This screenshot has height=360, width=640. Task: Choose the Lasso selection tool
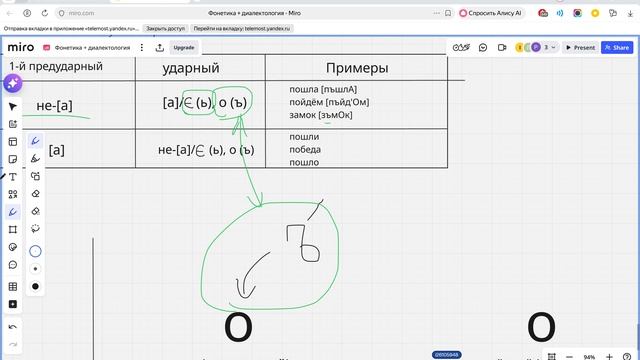tap(36, 229)
